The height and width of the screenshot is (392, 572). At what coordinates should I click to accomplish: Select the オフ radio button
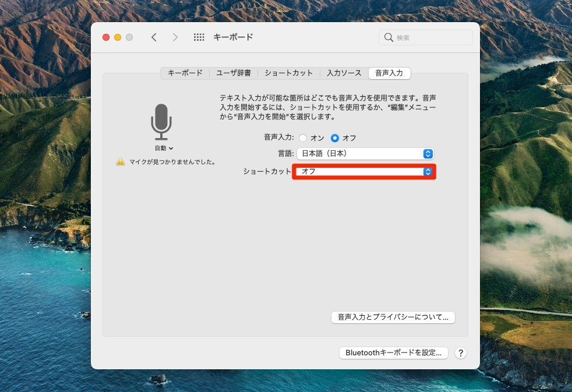point(334,138)
